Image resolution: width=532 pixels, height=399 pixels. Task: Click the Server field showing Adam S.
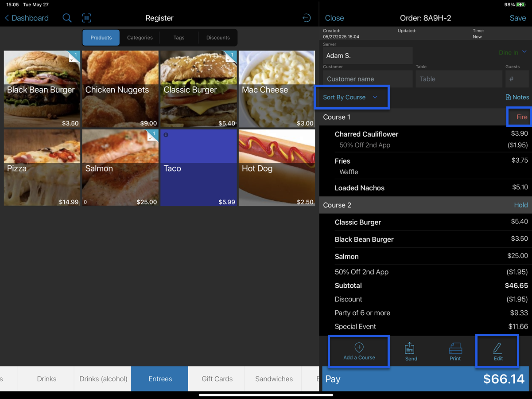click(368, 56)
